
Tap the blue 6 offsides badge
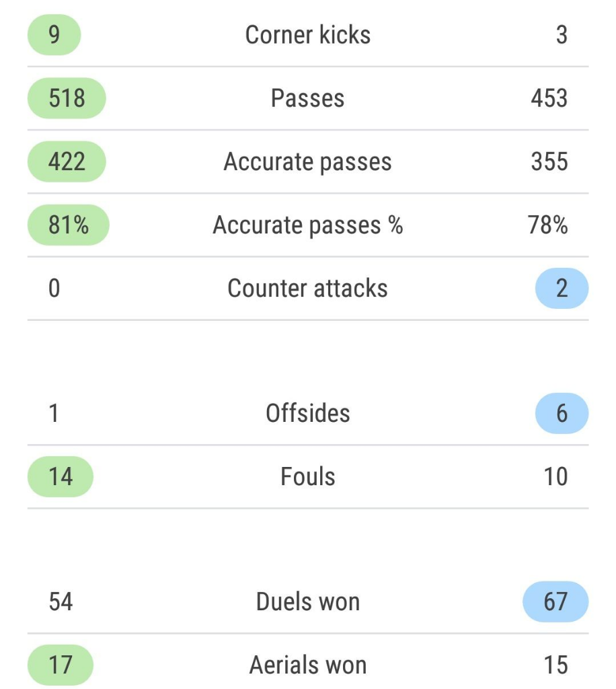click(x=562, y=413)
